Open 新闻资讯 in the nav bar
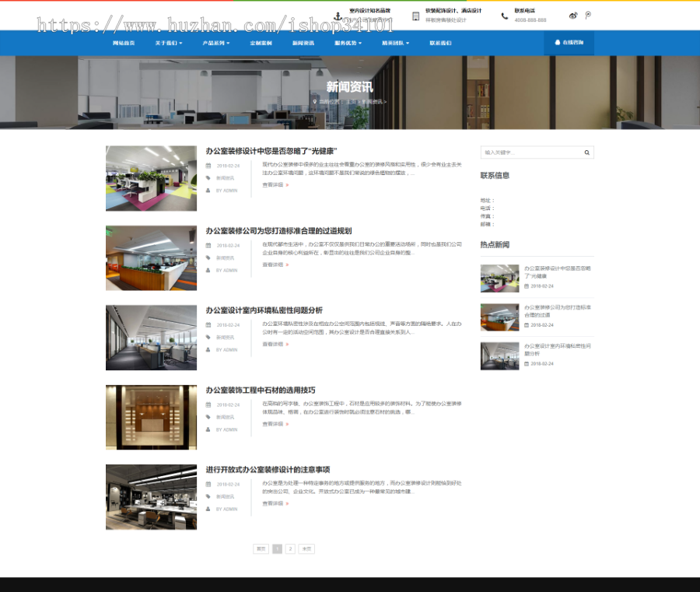The height and width of the screenshot is (592, 700). 303,44
